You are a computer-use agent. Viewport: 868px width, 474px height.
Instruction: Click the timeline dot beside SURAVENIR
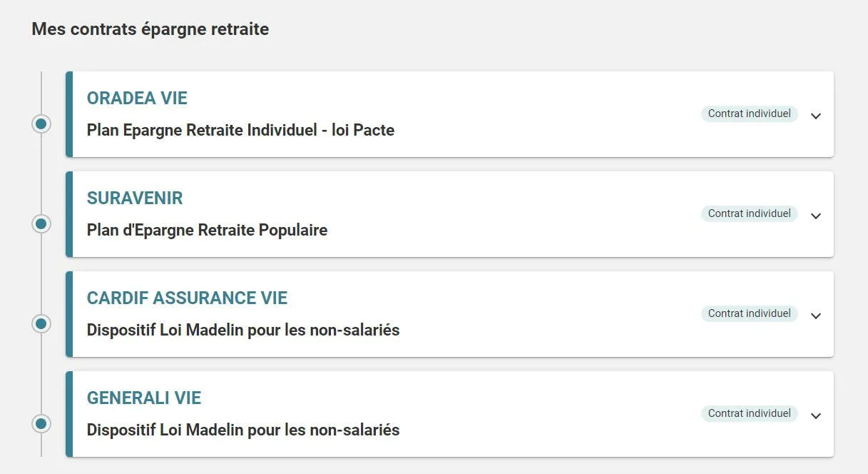41,224
